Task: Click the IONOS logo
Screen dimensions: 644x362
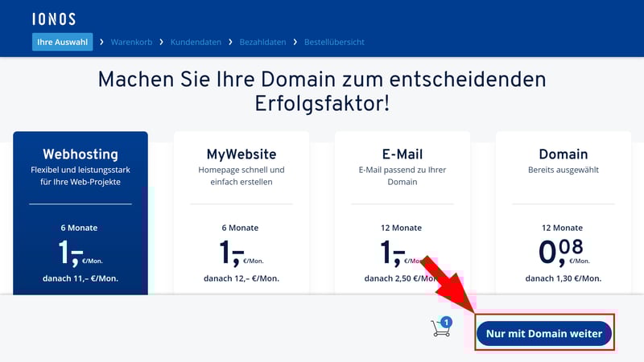Action: (x=54, y=19)
